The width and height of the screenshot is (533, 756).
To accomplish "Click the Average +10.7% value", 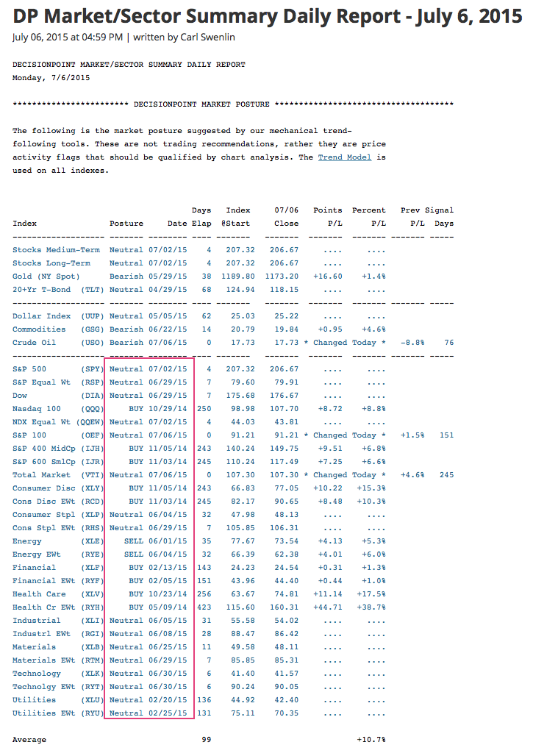I will click(371, 740).
